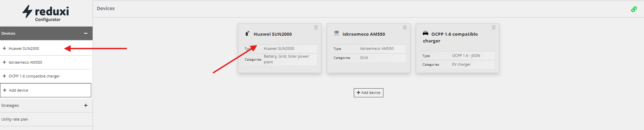Click the grid pylon icon on Iskraemeco card
Screen dimensions: 644x130
[x=337, y=33]
